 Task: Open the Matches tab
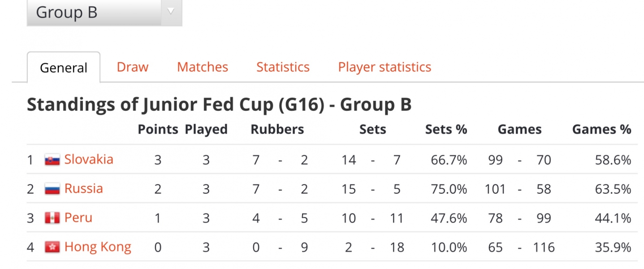(x=203, y=67)
